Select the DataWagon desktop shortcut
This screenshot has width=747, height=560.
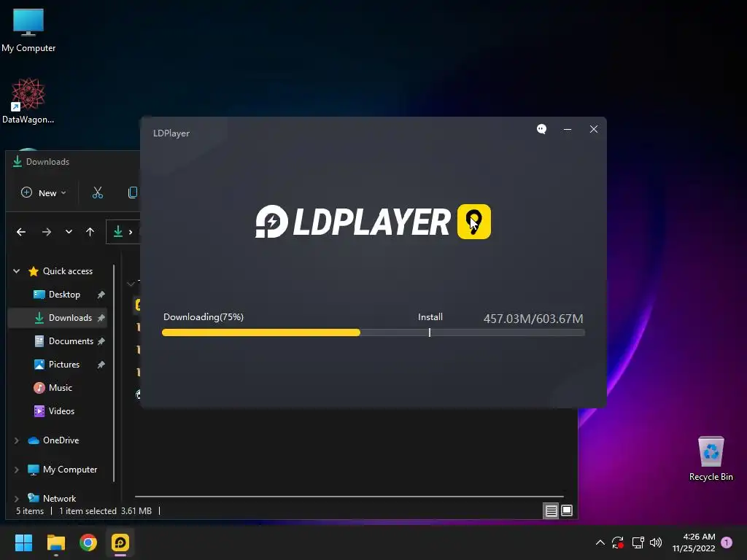pos(28,101)
